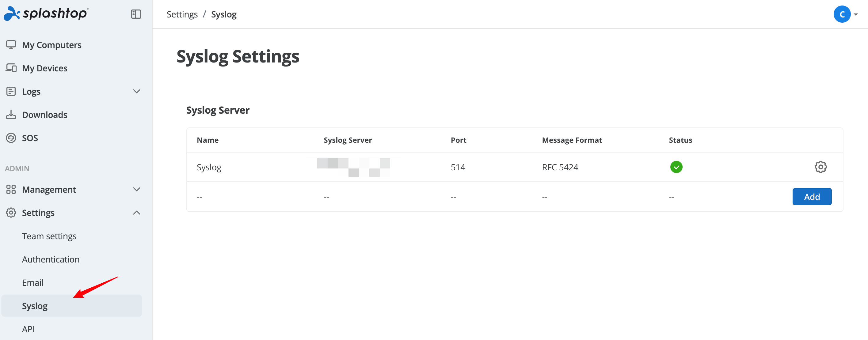Collapse the Settings section chevron
This screenshot has width=868, height=340.
136,213
